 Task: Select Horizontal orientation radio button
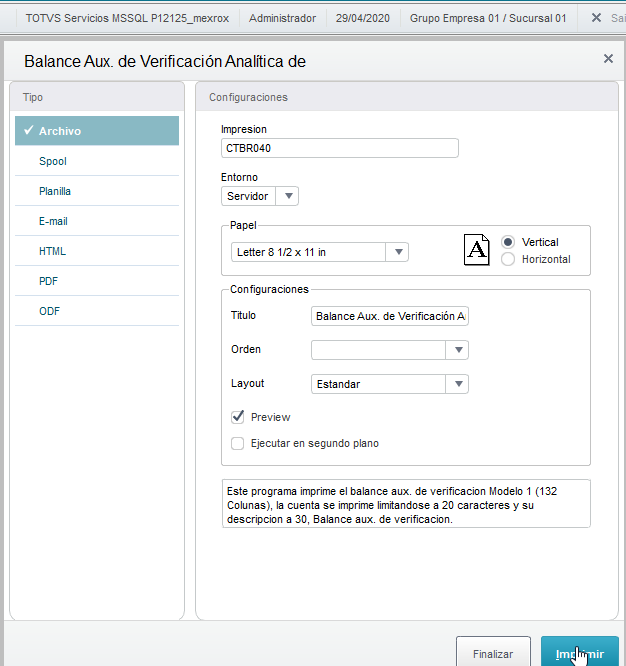click(x=508, y=259)
